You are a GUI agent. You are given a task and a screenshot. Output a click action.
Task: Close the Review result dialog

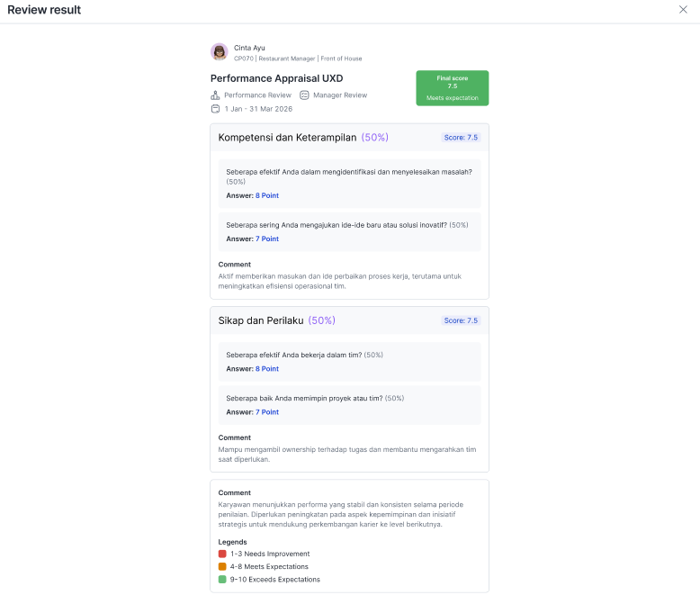coord(683,9)
